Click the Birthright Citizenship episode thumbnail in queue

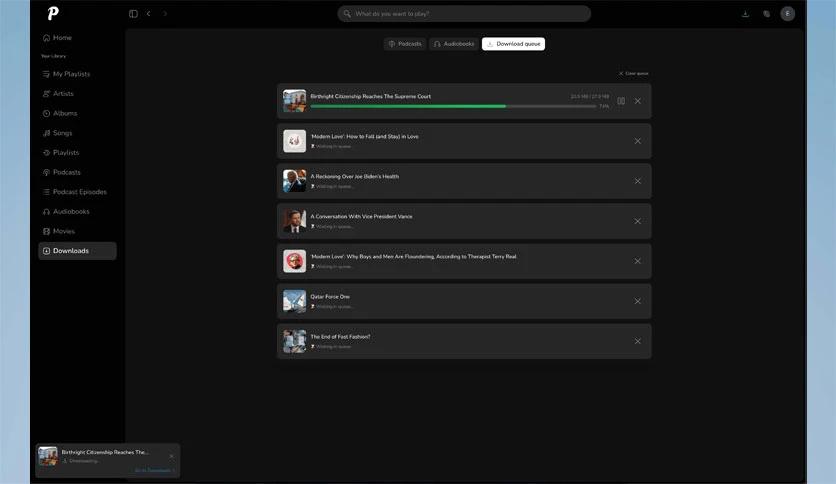(294, 101)
